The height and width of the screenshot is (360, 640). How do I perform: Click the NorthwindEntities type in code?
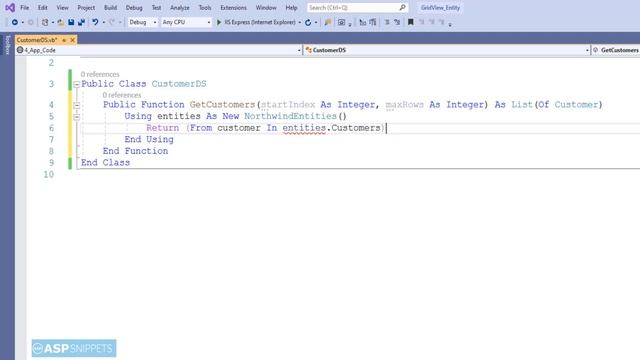tap(290, 116)
